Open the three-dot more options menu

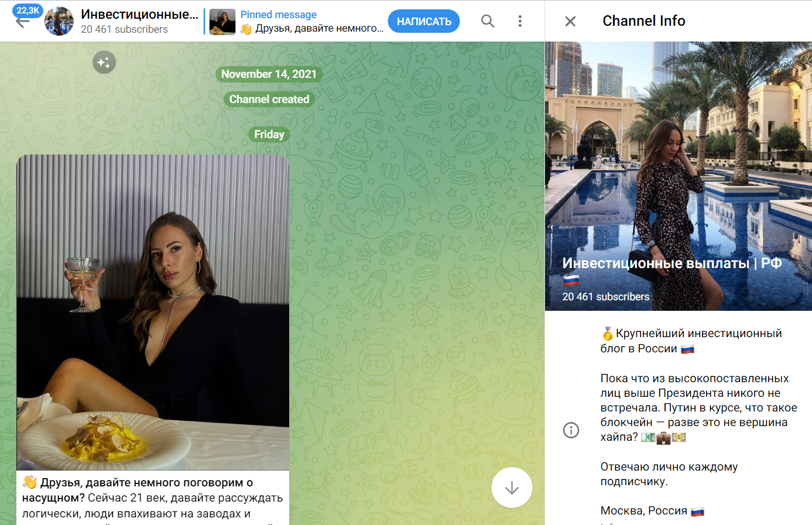[520, 21]
